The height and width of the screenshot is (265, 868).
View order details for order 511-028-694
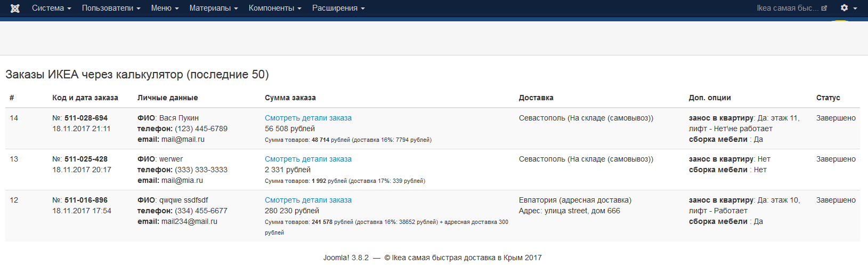tap(308, 118)
